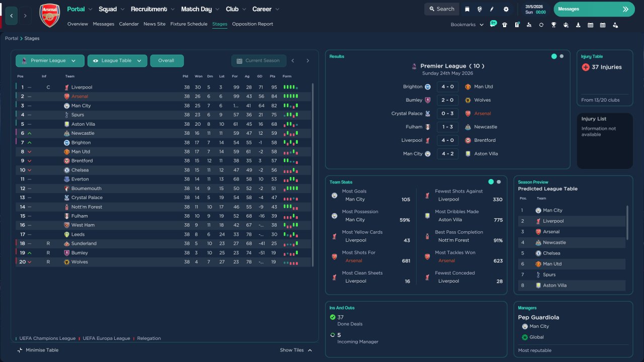Image resolution: width=644 pixels, height=362 pixels.
Task: Expand the Match Day menu chevron
Action: click(x=217, y=9)
